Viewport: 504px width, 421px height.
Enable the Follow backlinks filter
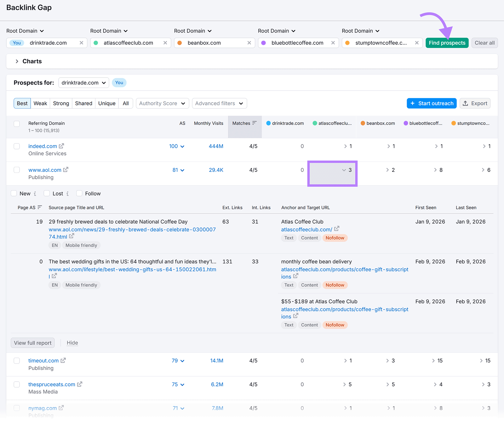[x=80, y=193]
